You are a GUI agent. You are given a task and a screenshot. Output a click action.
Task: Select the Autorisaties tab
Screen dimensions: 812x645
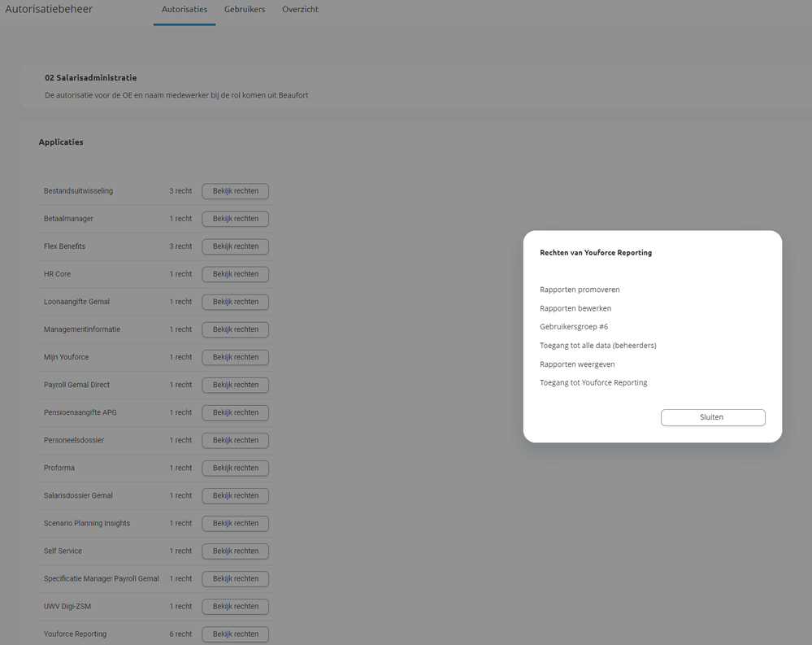pyautogui.click(x=185, y=9)
